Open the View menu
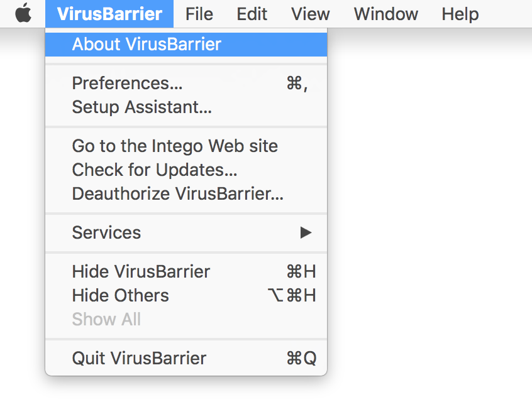The width and height of the screenshot is (532, 402). pyautogui.click(x=310, y=14)
